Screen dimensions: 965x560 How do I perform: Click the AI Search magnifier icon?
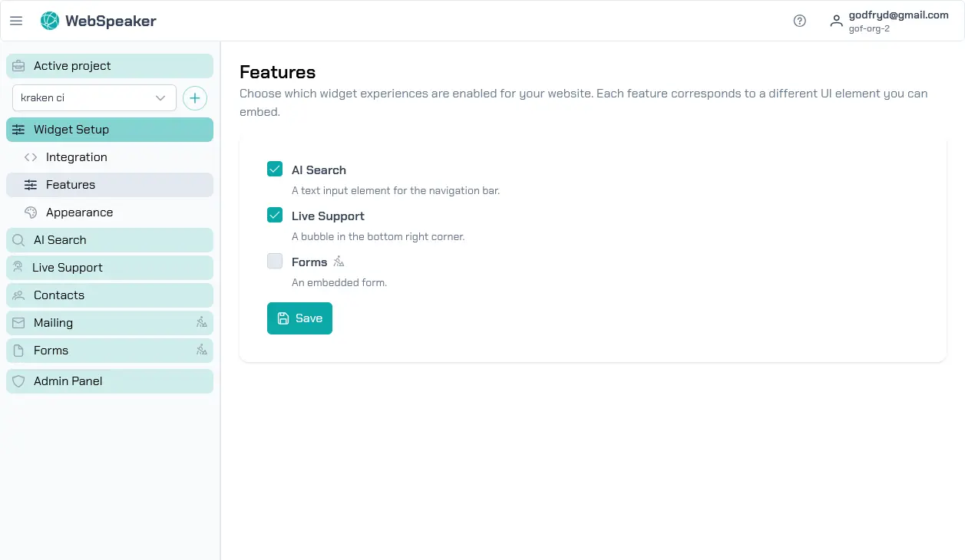18,240
